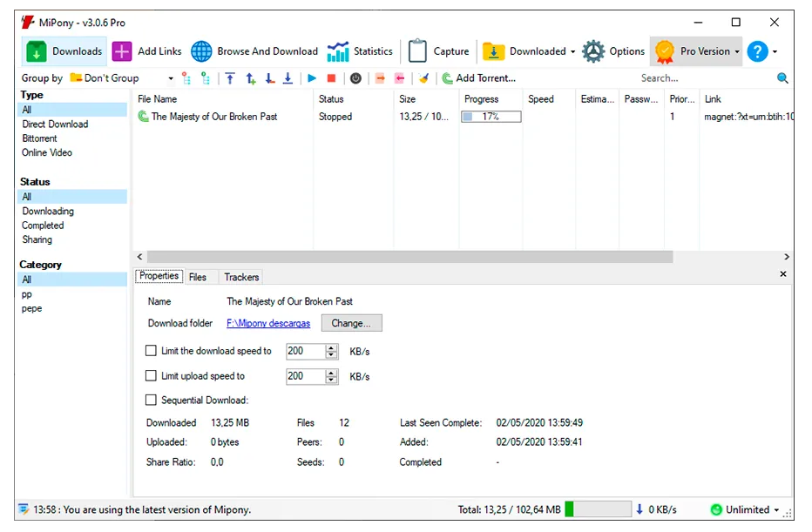This screenshot has height=532, width=812.
Task: Sort by Size column header
Action: 426,99
